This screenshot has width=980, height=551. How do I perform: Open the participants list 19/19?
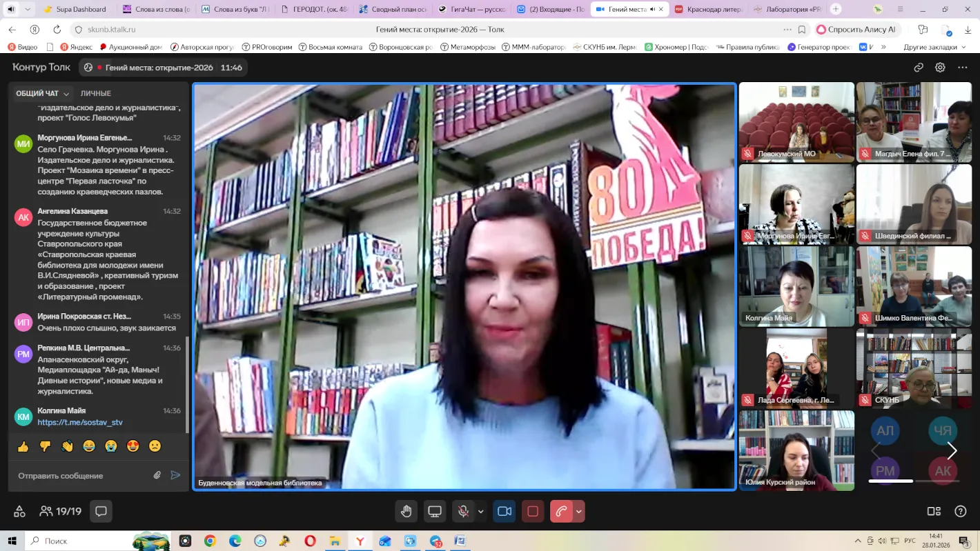(x=61, y=511)
